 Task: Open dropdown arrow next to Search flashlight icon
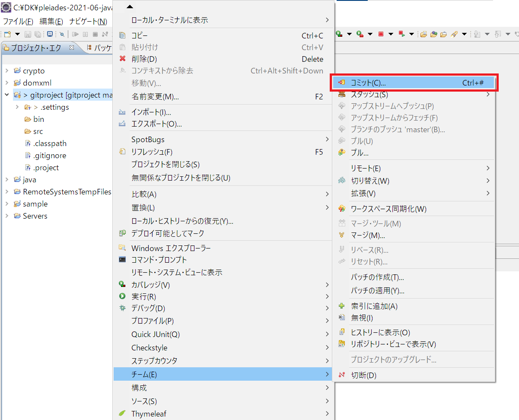click(x=464, y=34)
